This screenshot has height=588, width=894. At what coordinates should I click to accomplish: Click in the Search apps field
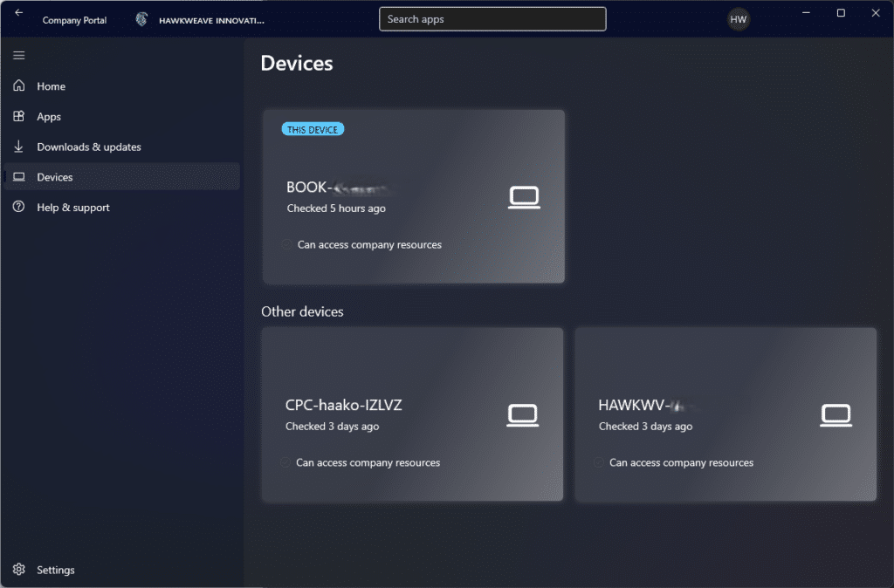[x=492, y=19]
